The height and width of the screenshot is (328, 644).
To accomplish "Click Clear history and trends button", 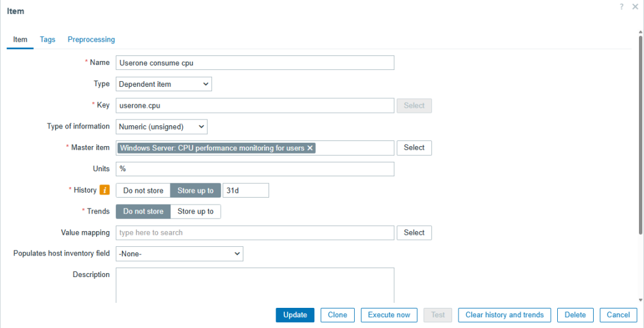I will click(504, 315).
